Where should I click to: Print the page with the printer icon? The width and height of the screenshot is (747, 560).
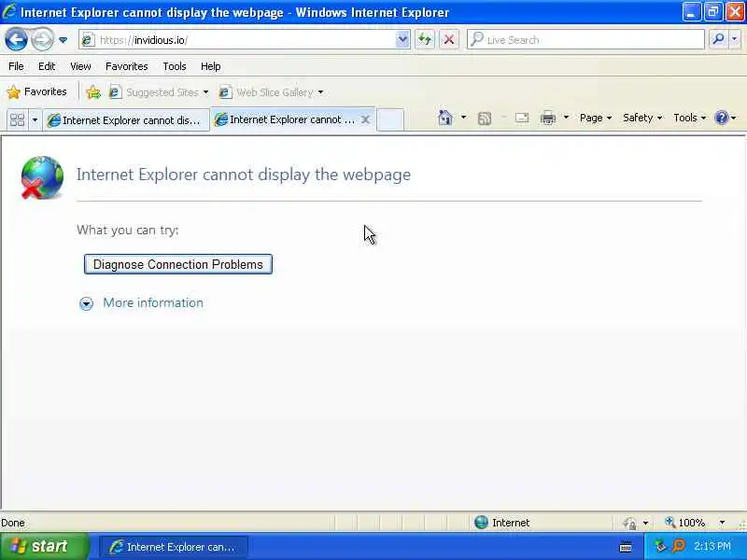(548, 118)
